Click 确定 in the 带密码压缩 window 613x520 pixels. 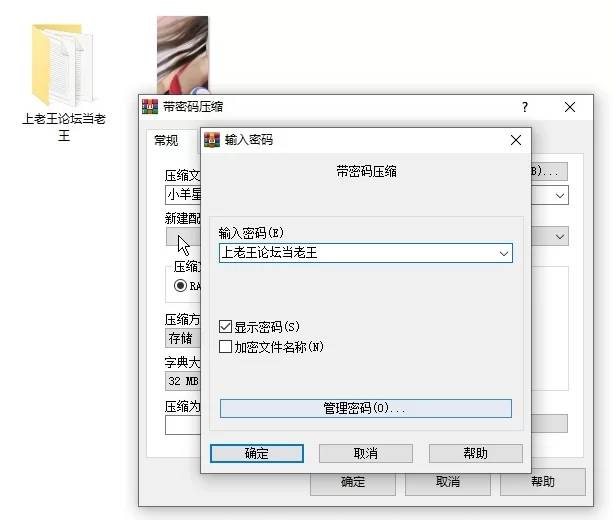point(353,484)
